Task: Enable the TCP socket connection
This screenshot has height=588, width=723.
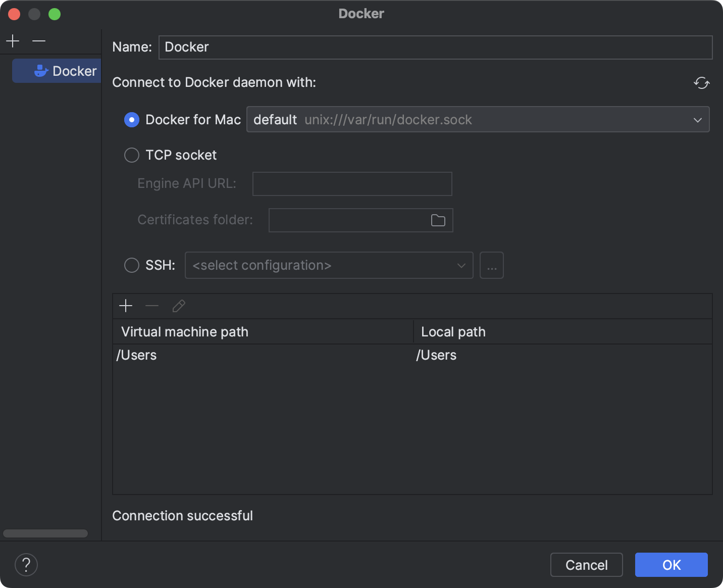Action: pyautogui.click(x=131, y=155)
